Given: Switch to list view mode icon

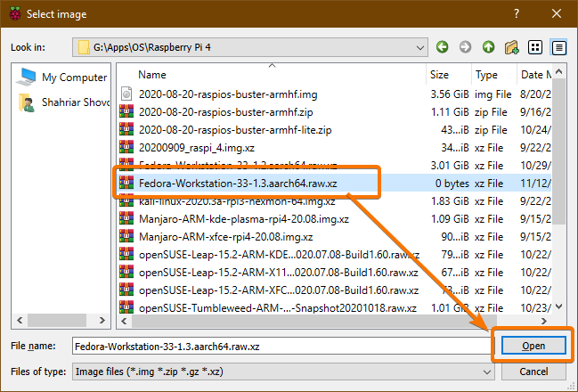Looking at the screenshot, I should [535, 47].
